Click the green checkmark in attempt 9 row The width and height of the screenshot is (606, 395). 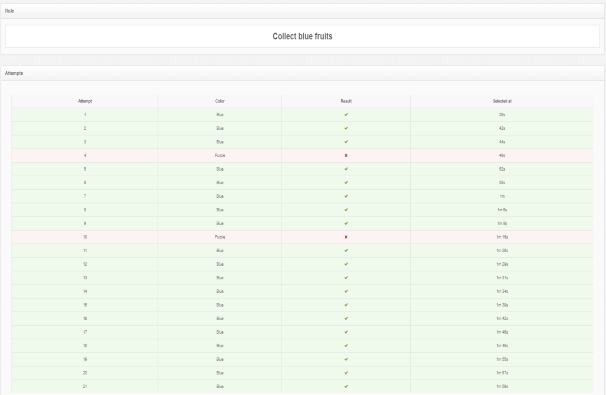click(x=346, y=223)
